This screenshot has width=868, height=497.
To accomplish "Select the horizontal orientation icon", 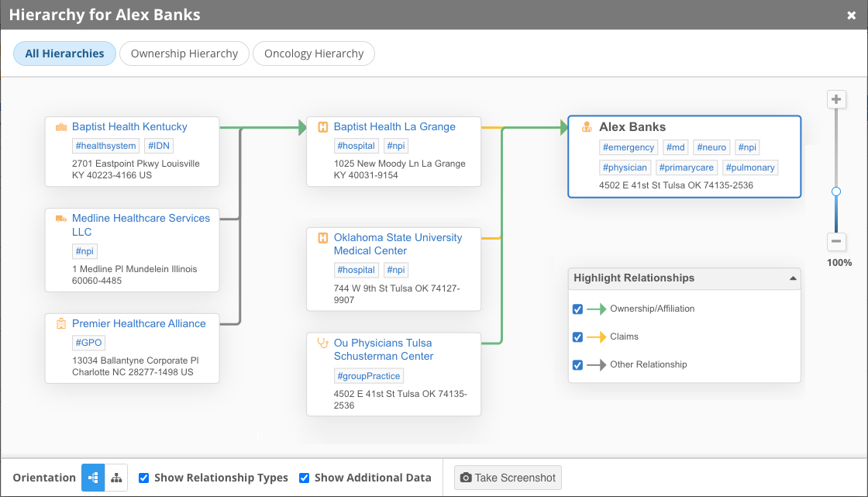I will click(93, 478).
